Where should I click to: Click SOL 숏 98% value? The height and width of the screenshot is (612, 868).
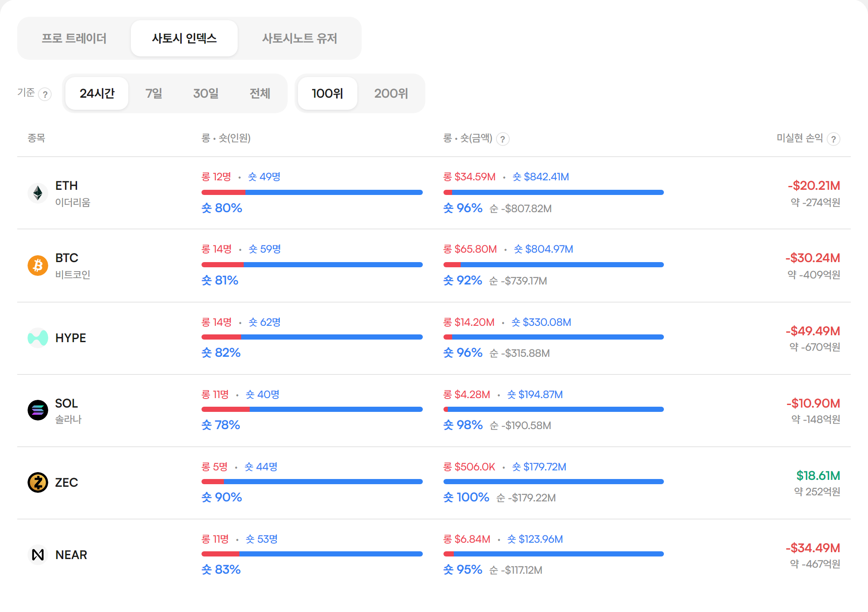click(x=463, y=425)
